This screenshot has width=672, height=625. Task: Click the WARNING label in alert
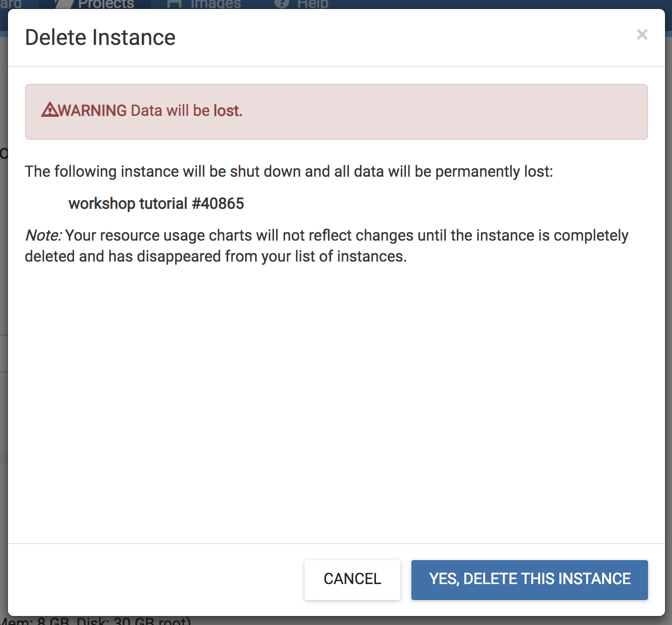pyautogui.click(x=93, y=110)
